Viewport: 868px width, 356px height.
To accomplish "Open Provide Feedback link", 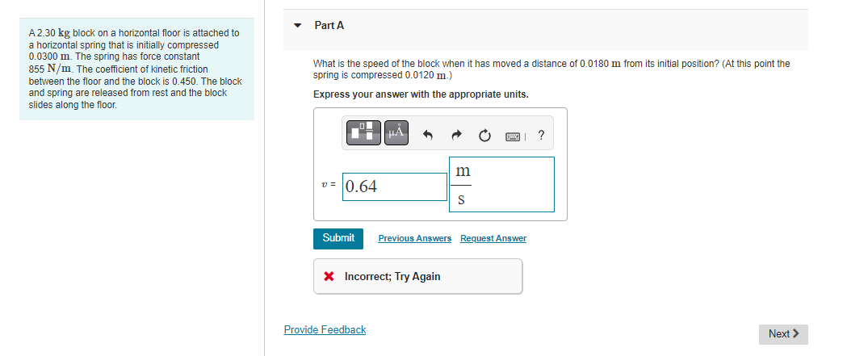I will coord(325,330).
